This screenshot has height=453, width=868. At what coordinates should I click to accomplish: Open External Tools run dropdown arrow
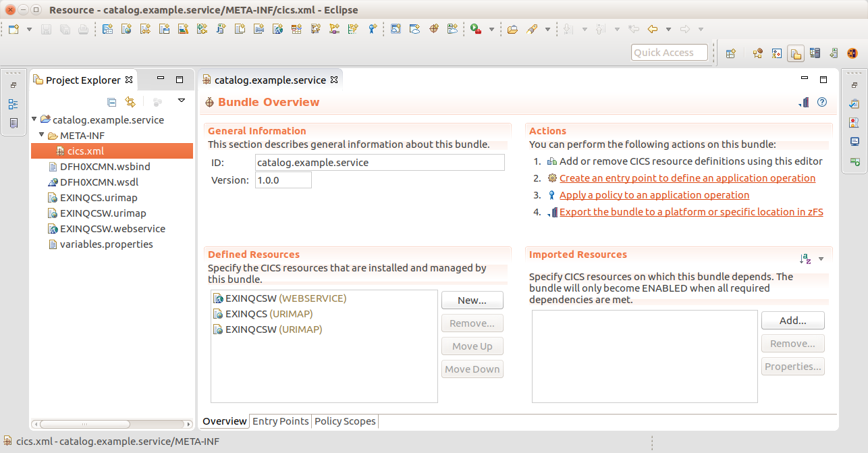tap(491, 29)
